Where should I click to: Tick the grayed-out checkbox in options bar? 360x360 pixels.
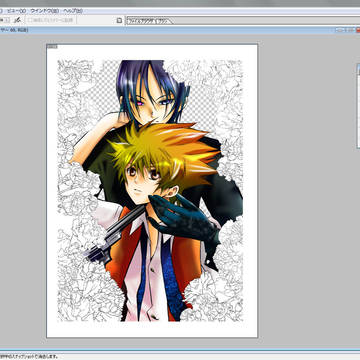[30, 20]
